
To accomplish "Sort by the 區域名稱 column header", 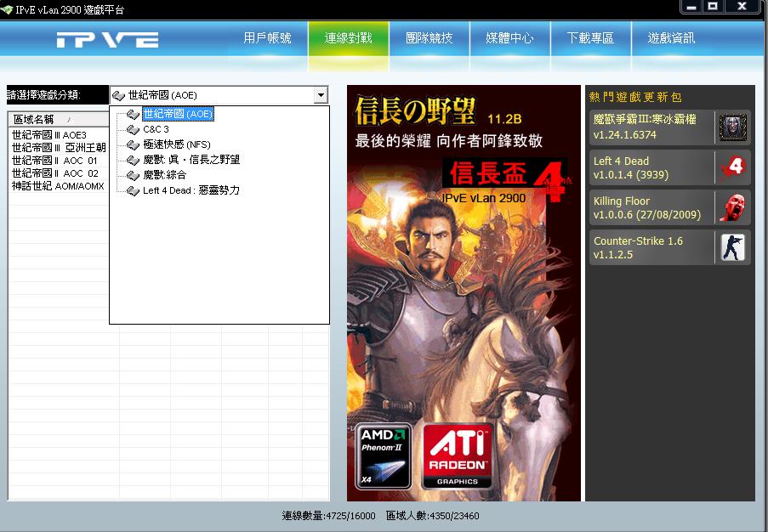I will [x=59, y=119].
